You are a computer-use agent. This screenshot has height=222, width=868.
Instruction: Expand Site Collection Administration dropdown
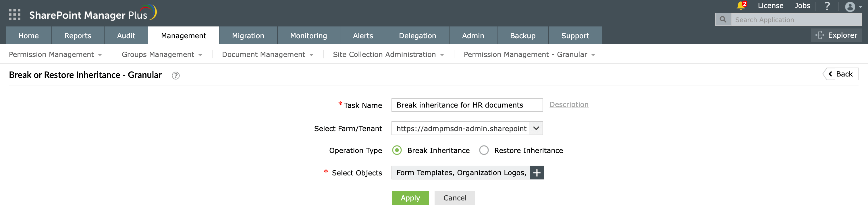pos(388,55)
